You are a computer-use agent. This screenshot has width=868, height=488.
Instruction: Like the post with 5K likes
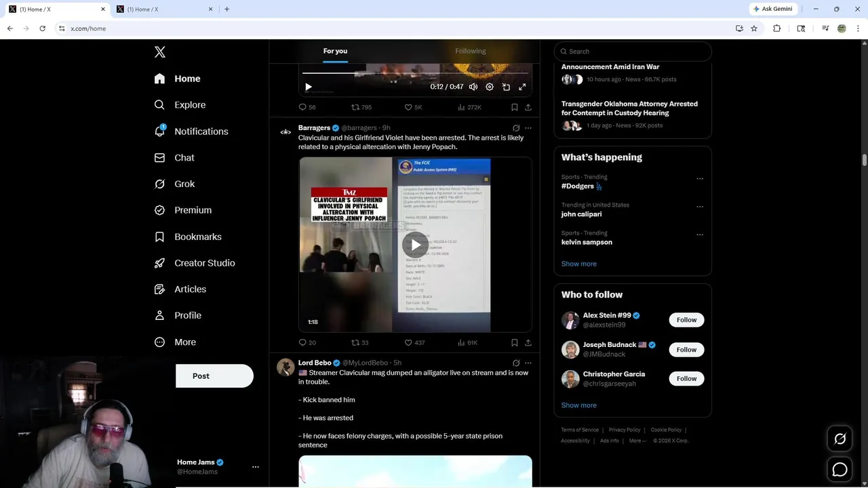[x=413, y=107]
